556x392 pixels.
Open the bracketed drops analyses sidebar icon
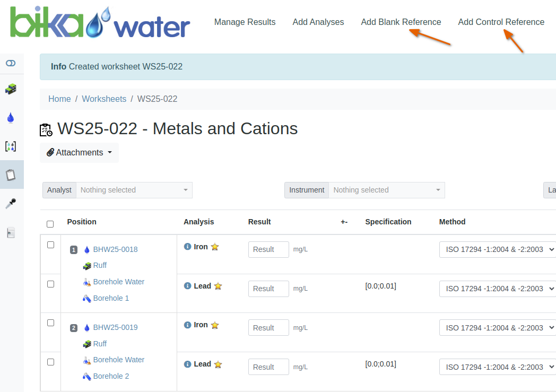tap(11, 146)
